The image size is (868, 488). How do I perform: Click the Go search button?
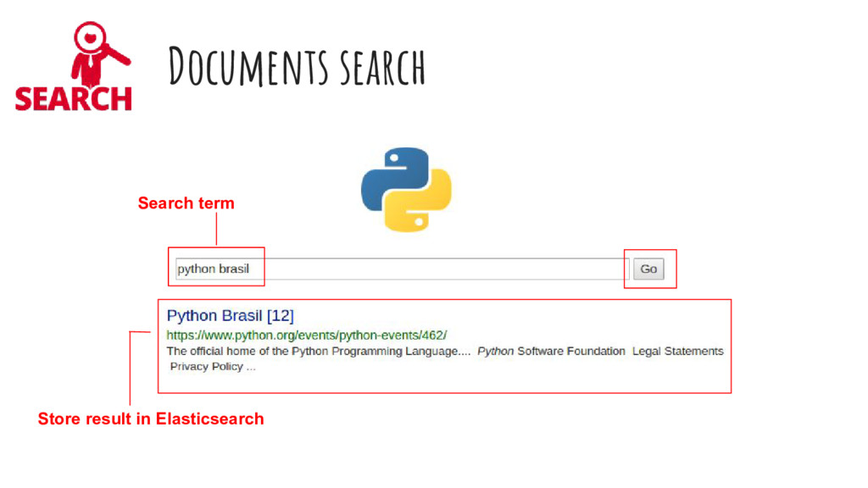pyautogui.click(x=648, y=269)
